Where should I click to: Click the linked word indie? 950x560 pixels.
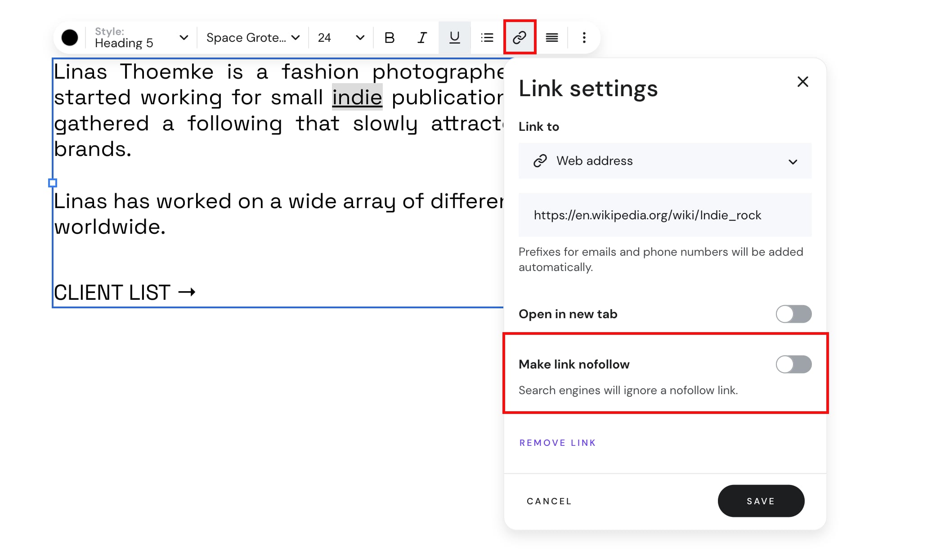tap(357, 98)
